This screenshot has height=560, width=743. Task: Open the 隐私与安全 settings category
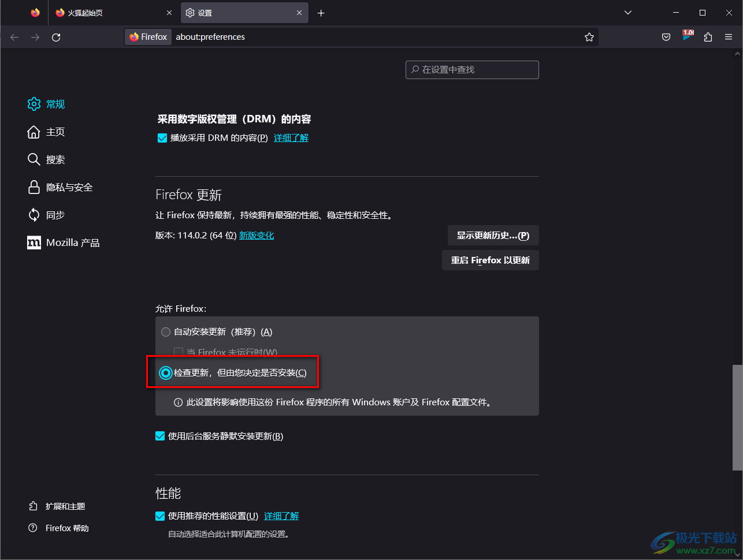(x=60, y=187)
